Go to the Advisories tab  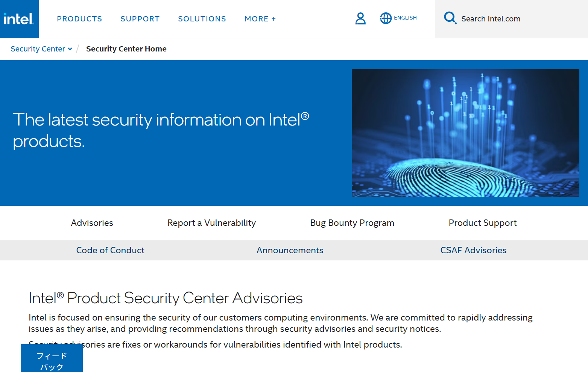tap(92, 223)
